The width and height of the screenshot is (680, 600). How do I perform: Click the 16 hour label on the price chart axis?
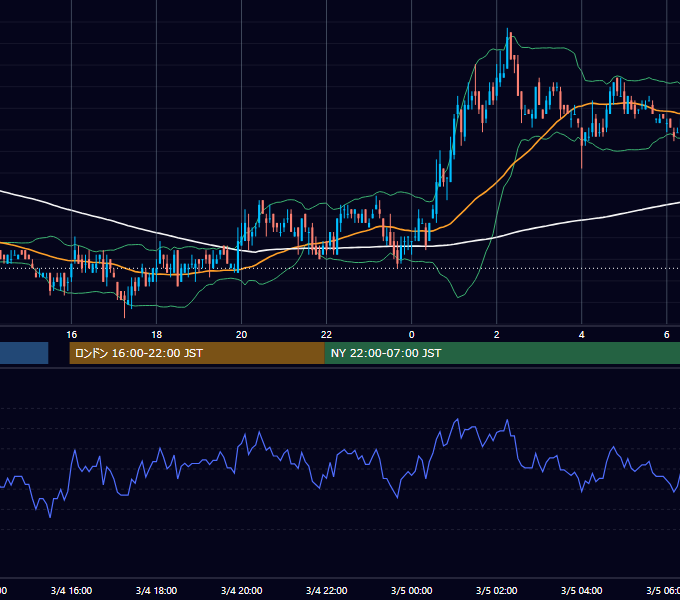(x=72, y=335)
